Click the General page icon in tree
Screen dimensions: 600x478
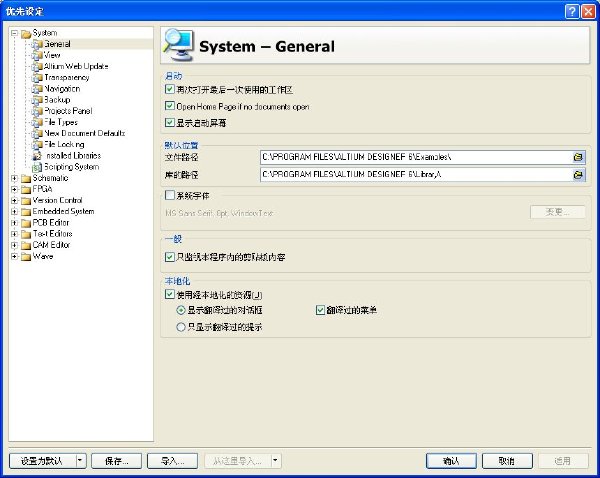[37, 44]
